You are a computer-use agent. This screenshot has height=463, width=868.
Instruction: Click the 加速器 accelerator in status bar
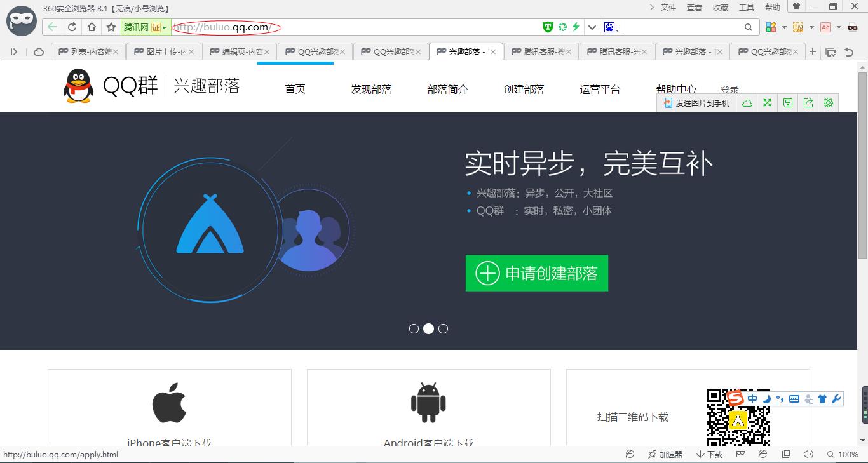pos(665,454)
